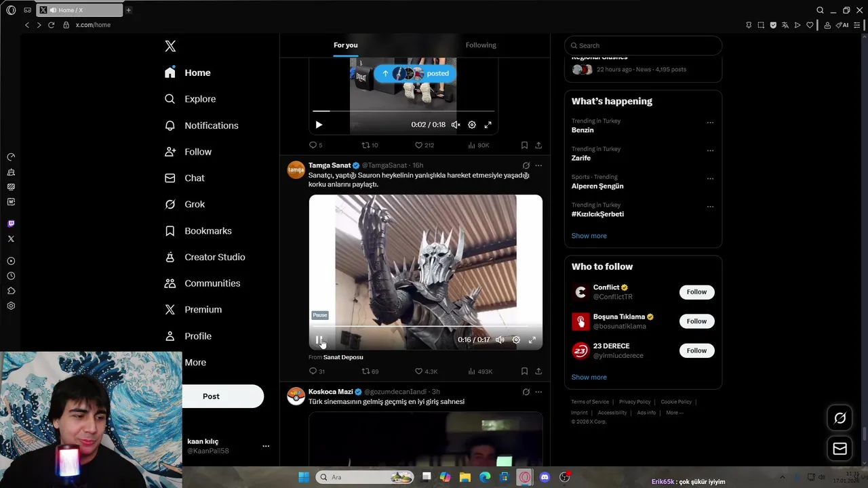
Task: Click new posts 'posted' pill
Action: (x=415, y=73)
